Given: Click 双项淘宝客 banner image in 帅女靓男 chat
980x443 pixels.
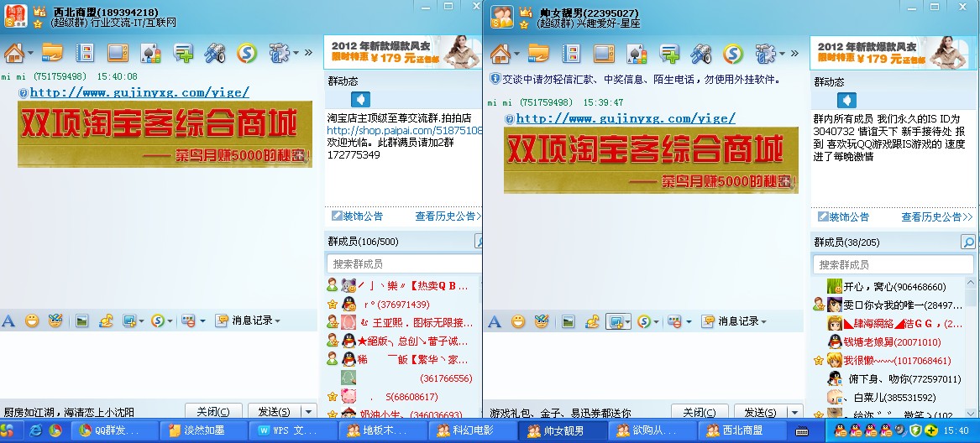Looking at the screenshot, I should click(x=651, y=160).
